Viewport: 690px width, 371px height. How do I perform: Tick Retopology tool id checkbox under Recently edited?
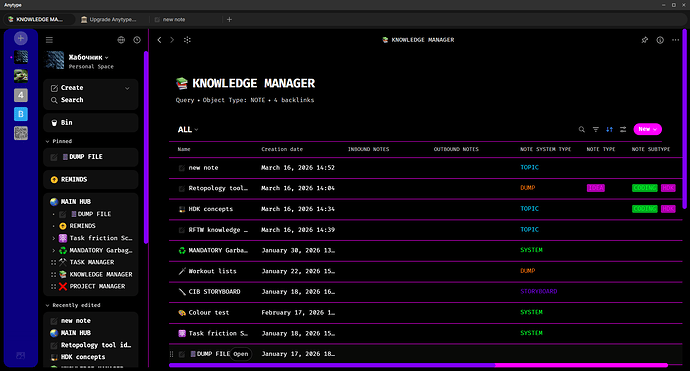54,345
